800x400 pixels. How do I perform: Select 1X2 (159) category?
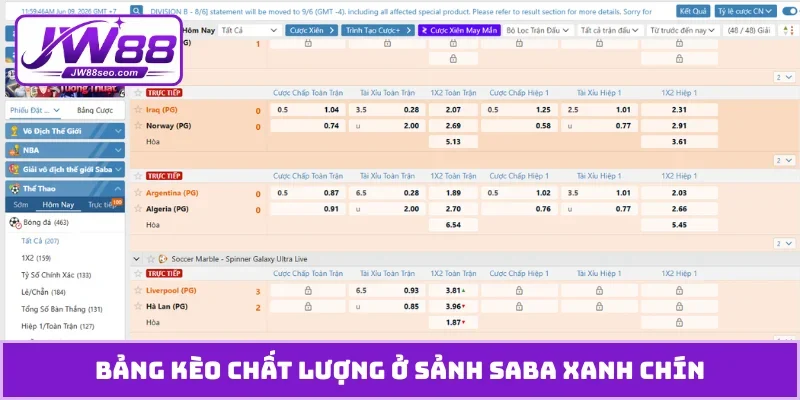[36, 258]
